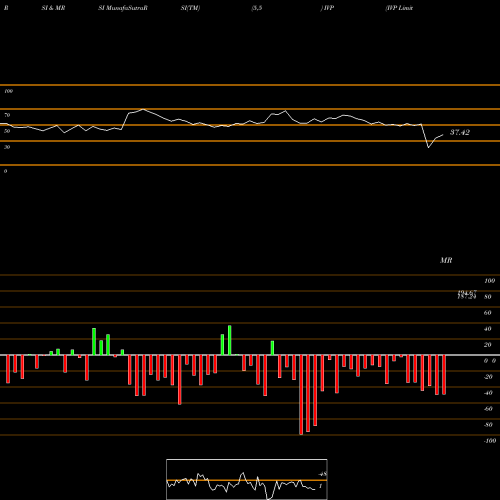The image size is (500, 500).
Task: Click the 70 level label on the RSI axis
Action: click(x=7, y=115)
